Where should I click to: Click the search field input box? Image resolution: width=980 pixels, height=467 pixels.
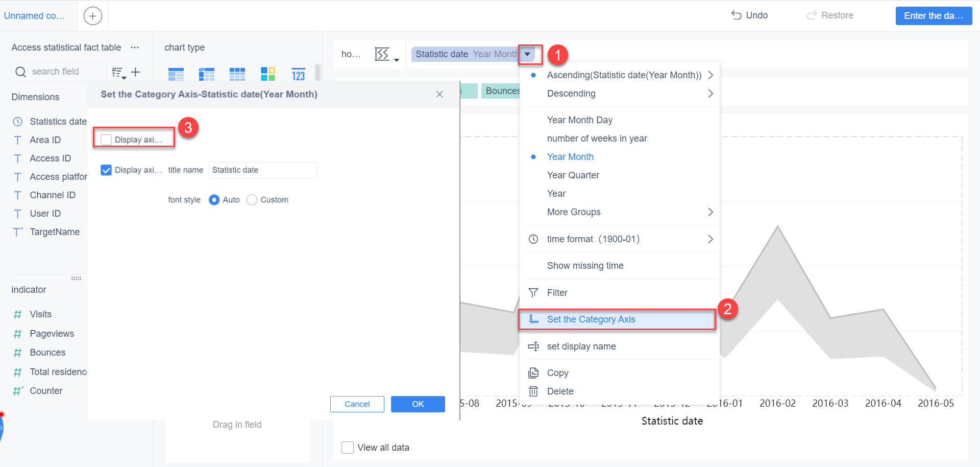59,72
